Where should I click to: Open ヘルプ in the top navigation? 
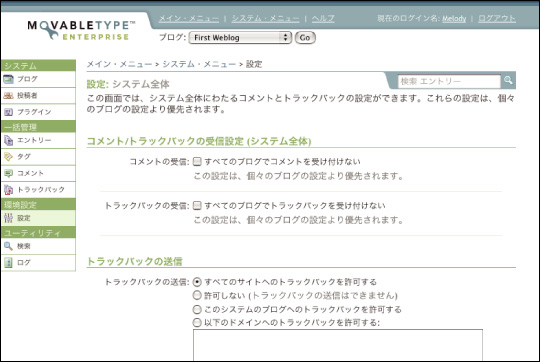tap(323, 19)
